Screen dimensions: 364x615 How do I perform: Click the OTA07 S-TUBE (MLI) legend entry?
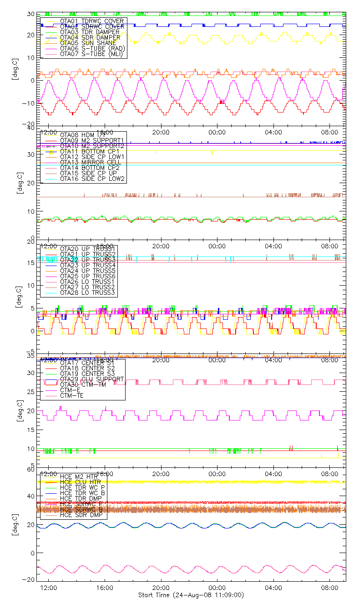(x=93, y=54)
